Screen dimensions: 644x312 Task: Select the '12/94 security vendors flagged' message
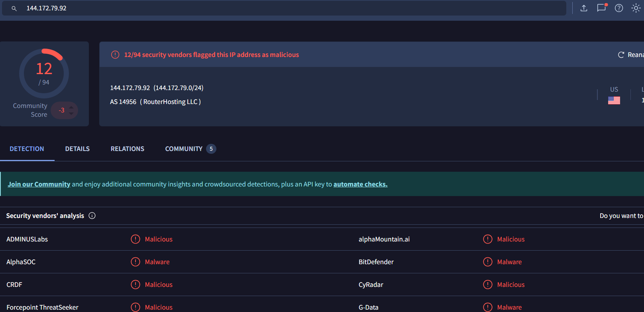(x=212, y=55)
